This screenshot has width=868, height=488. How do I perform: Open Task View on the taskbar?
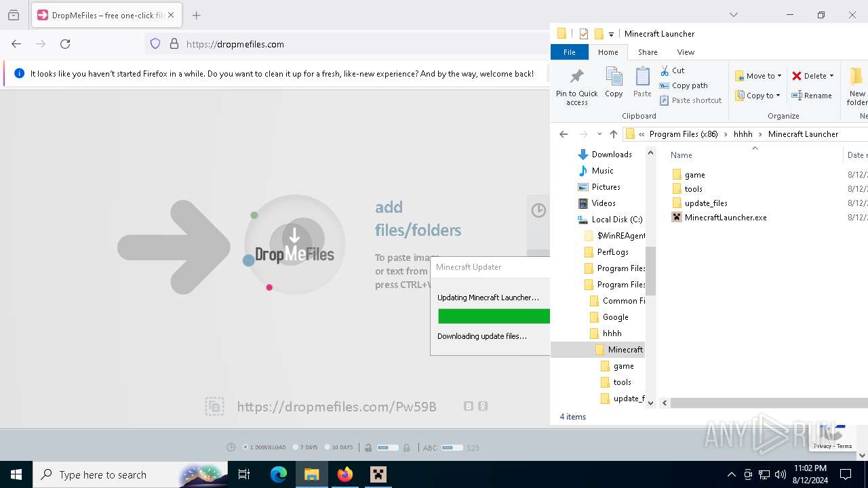244,474
